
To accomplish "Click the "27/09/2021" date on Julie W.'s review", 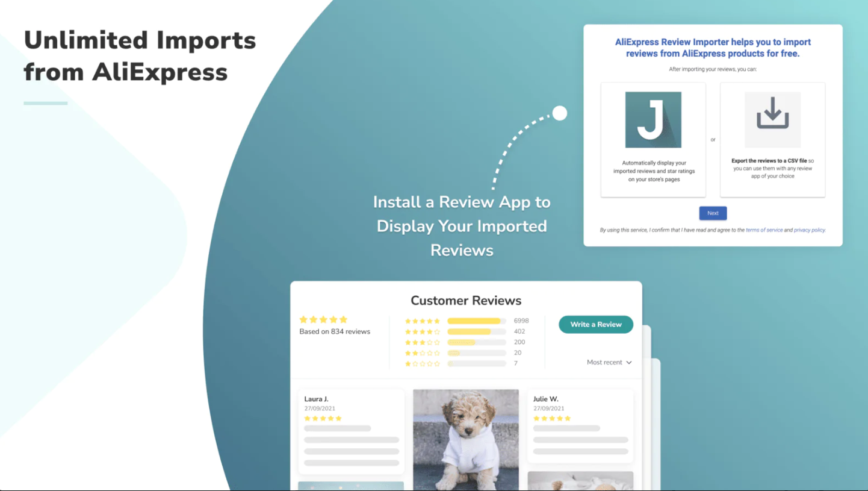I will click(548, 408).
